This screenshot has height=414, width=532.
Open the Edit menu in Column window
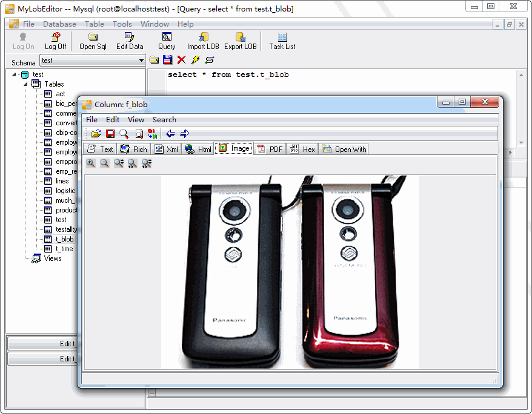click(x=113, y=120)
